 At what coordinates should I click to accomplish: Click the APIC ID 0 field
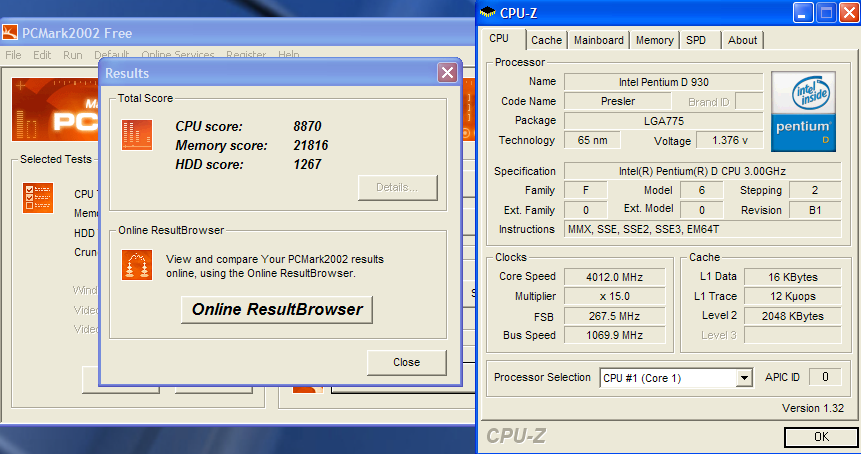pyautogui.click(x=825, y=377)
